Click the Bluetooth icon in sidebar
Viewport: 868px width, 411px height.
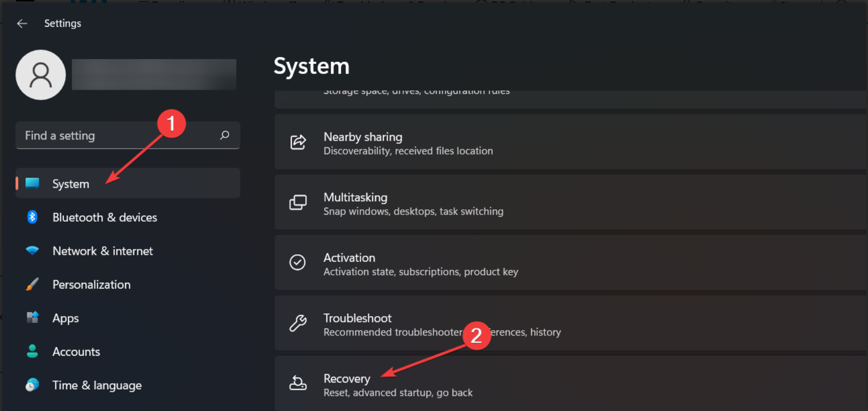click(32, 217)
